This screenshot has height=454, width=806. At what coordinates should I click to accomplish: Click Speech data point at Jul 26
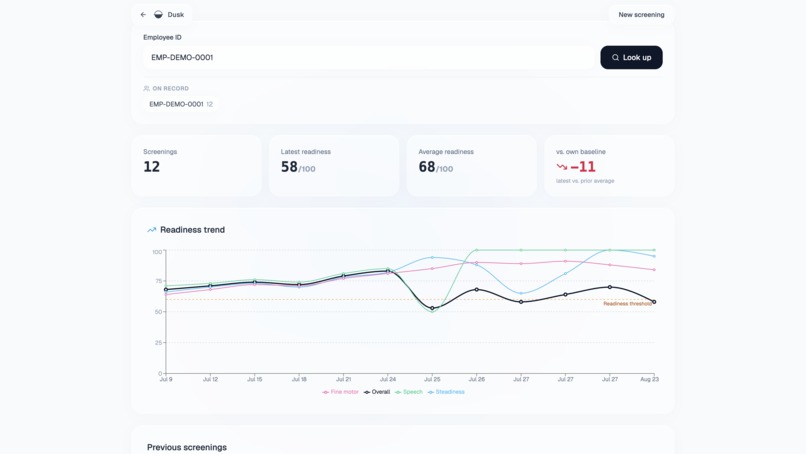tap(477, 250)
